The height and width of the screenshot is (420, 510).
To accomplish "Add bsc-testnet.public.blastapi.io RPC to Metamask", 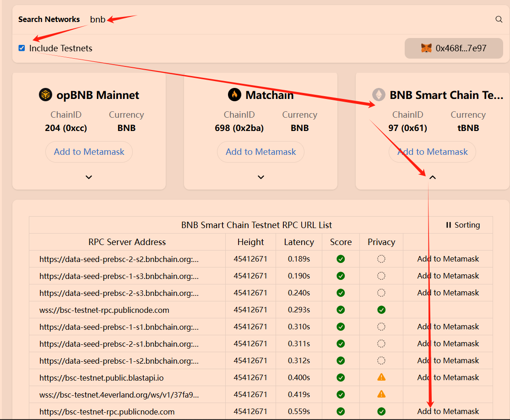I will pos(448,377).
